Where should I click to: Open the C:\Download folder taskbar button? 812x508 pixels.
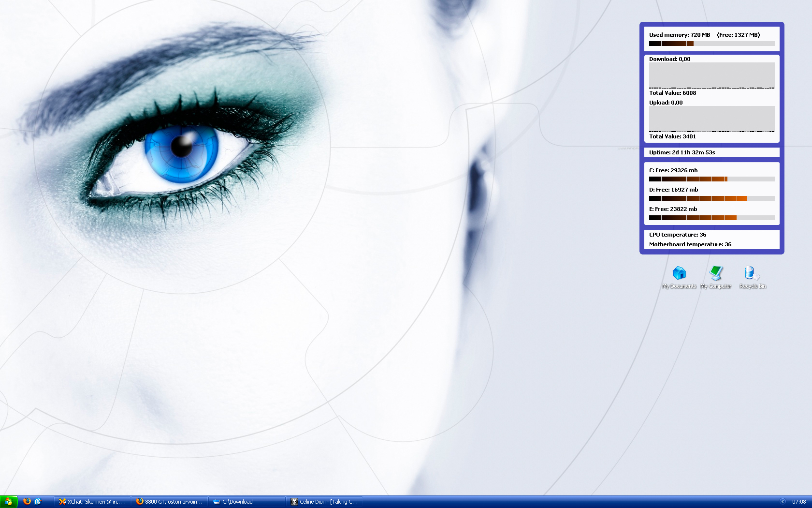(x=246, y=502)
